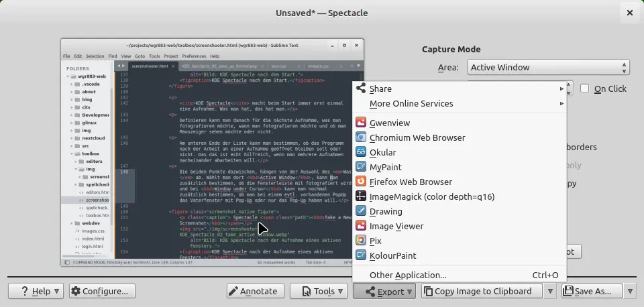Open arrow next to Copy Image to Clipboard
The image size is (644, 307).
pos(550,292)
